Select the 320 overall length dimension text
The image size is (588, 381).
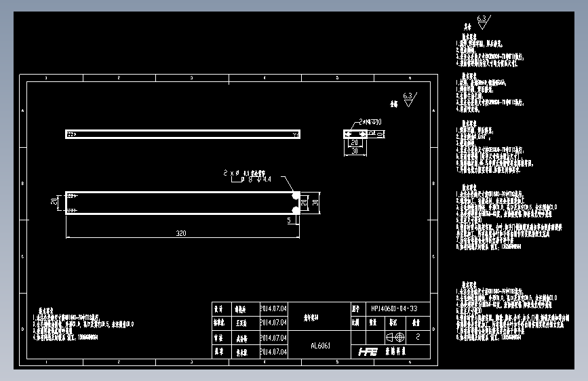click(x=181, y=233)
